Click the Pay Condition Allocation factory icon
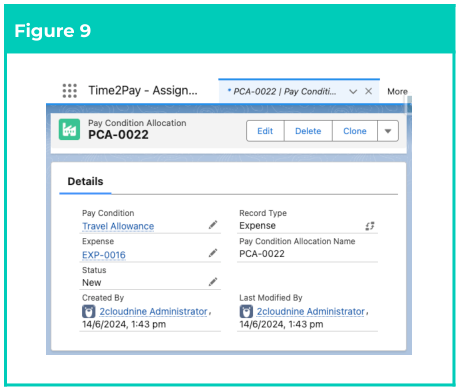 pyautogui.click(x=69, y=129)
